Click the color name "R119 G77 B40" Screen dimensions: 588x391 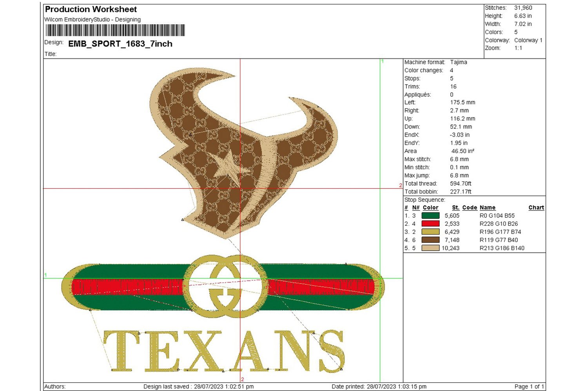(499, 240)
